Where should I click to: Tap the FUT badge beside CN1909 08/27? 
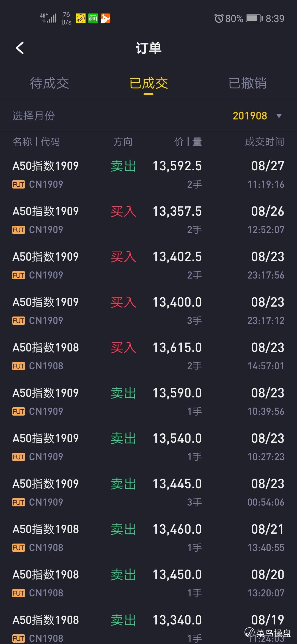18,184
